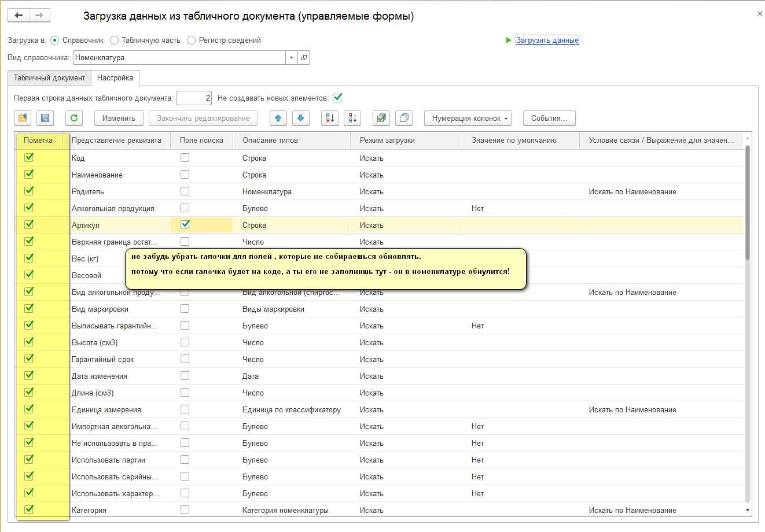Viewport: 765px width, 532px height.
Task: Enable Поле поиска checkbox for Наименование row
Action: (185, 174)
